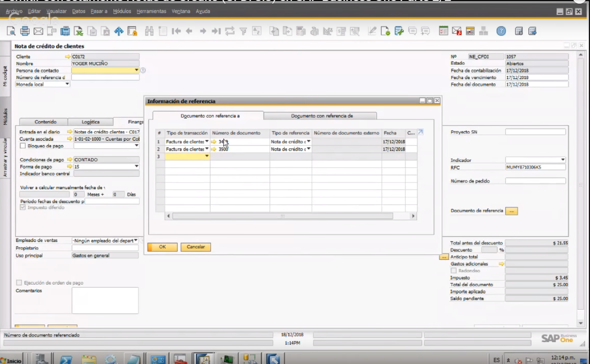
Task: Click Cancelar in Información de referencia dialog
Action: 196,247
